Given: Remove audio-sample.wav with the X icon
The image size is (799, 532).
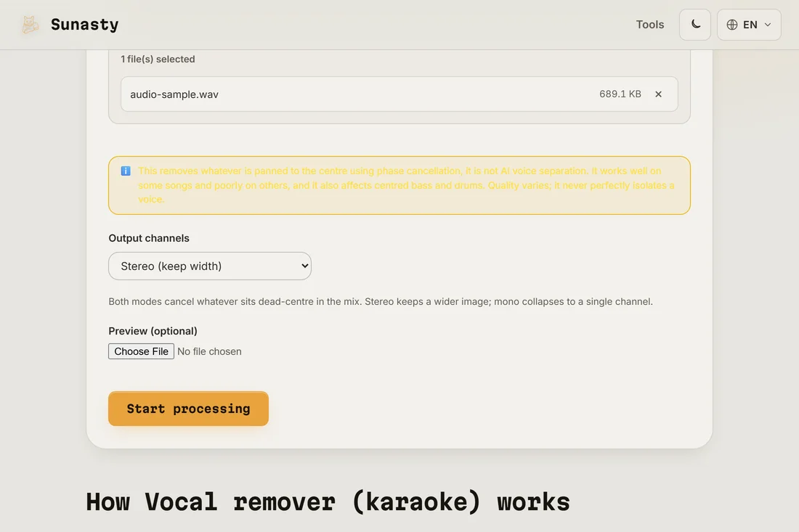Looking at the screenshot, I should [x=658, y=94].
